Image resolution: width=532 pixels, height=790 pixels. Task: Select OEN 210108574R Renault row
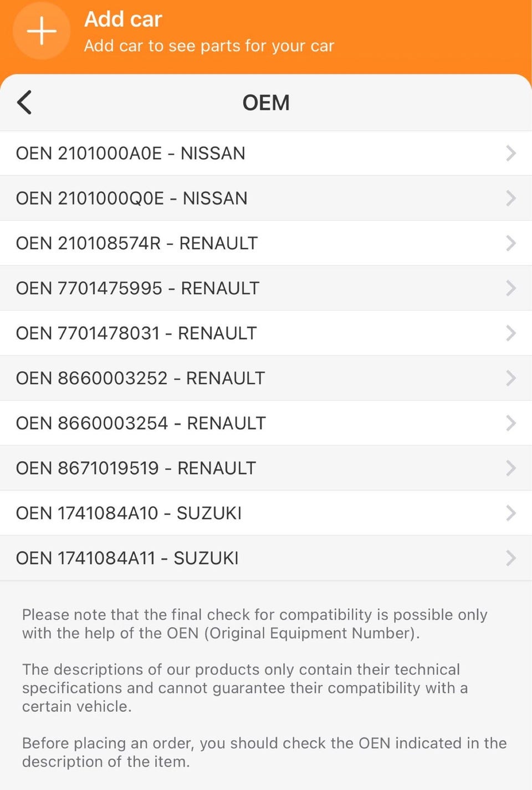137,243
